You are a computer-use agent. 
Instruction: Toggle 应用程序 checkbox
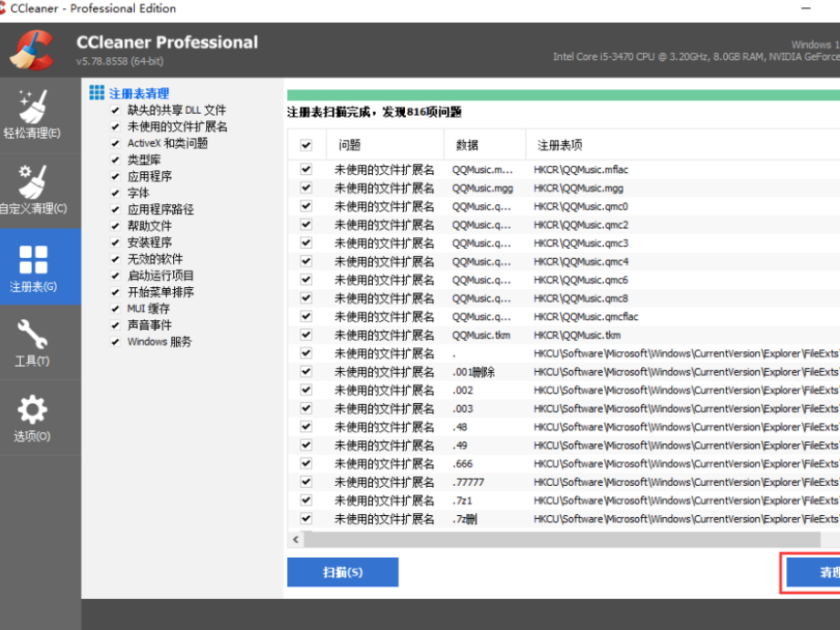pos(115,177)
